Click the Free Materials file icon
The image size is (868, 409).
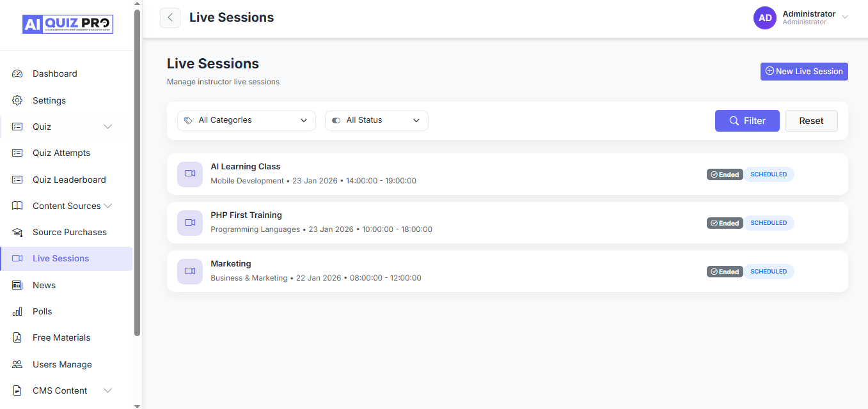coord(17,337)
